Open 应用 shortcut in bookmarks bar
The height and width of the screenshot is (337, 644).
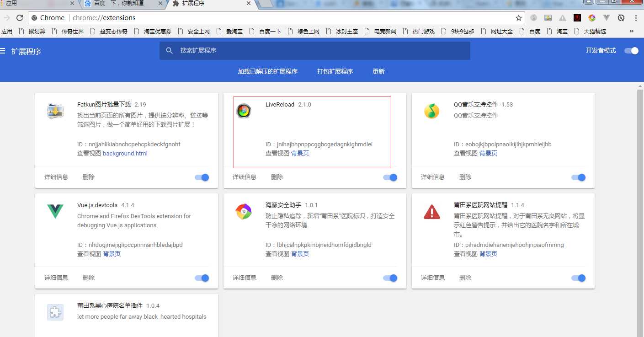coord(7,32)
